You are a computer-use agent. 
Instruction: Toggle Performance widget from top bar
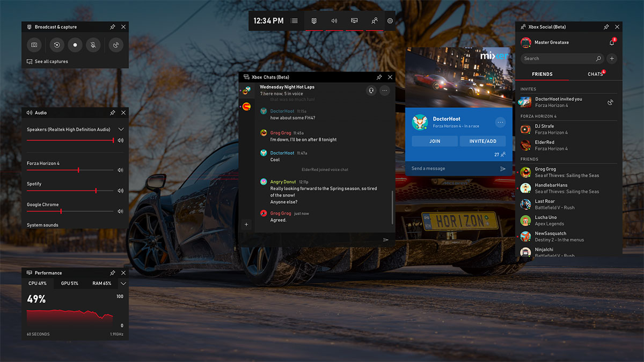[354, 21]
